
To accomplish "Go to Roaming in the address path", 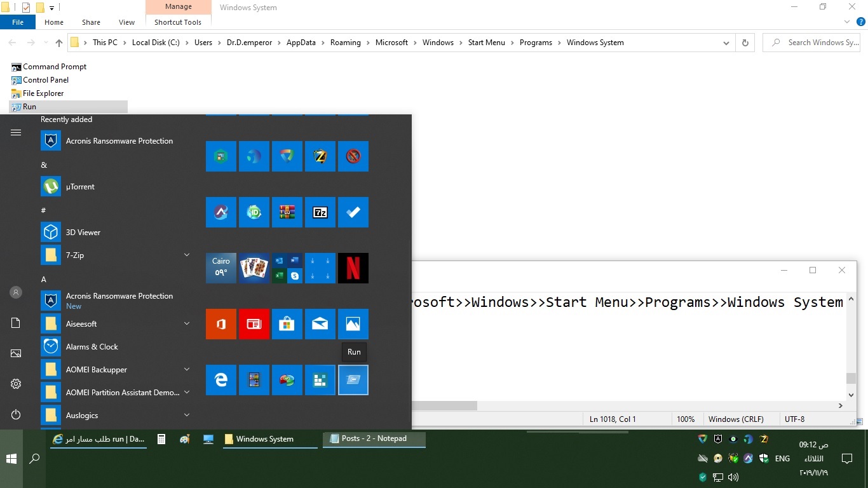I will pyautogui.click(x=346, y=43).
